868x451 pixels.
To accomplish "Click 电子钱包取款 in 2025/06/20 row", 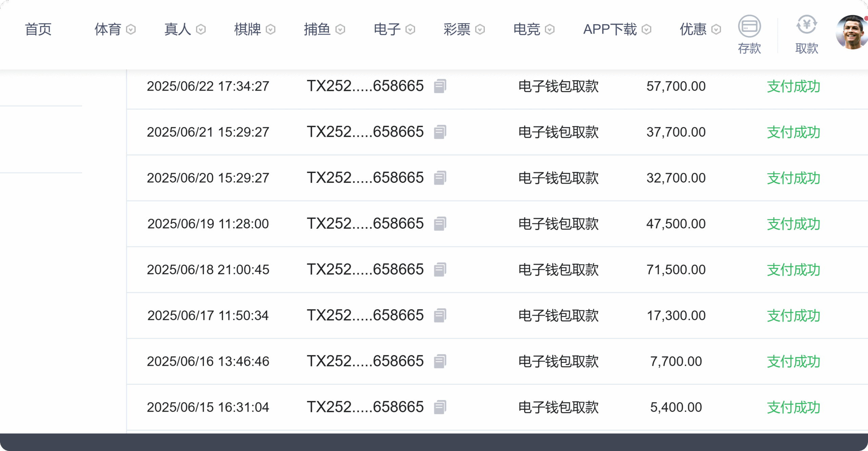I will [558, 178].
